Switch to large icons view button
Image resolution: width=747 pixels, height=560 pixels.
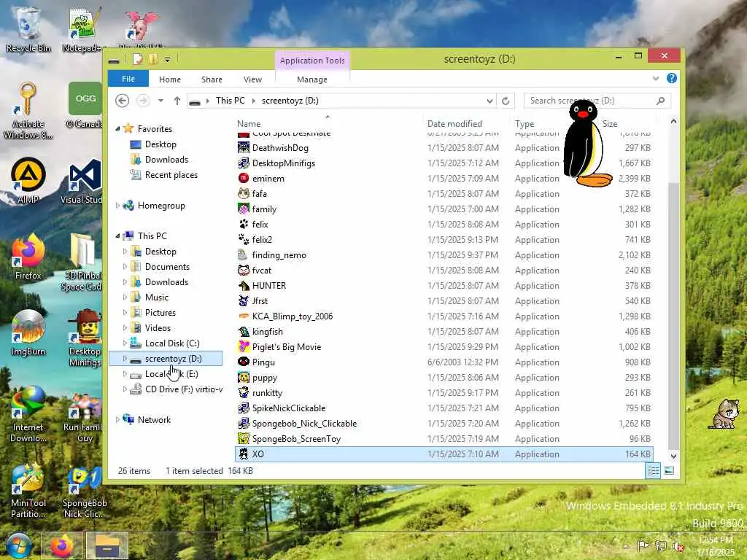coord(669,470)
